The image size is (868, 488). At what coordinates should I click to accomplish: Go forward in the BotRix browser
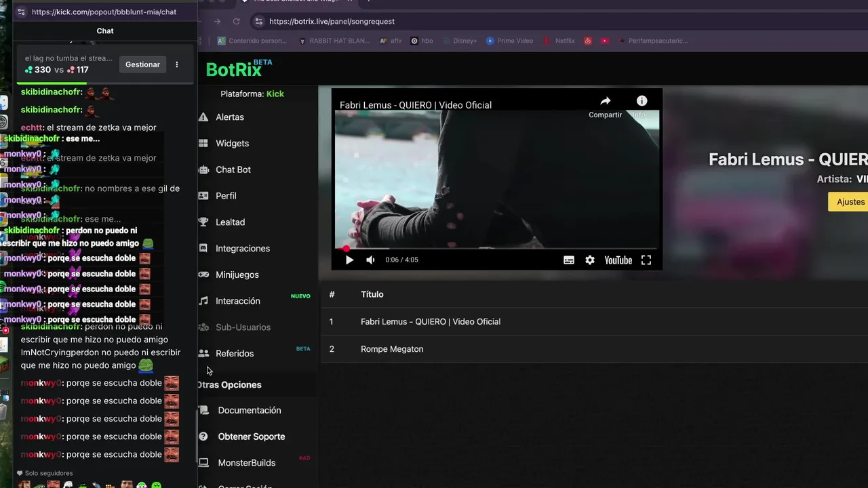pos(217,22)
